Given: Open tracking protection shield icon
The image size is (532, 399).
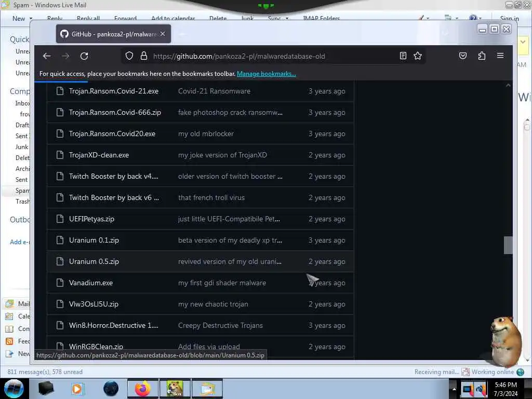Looking at the screenshot, I should 129,56.
